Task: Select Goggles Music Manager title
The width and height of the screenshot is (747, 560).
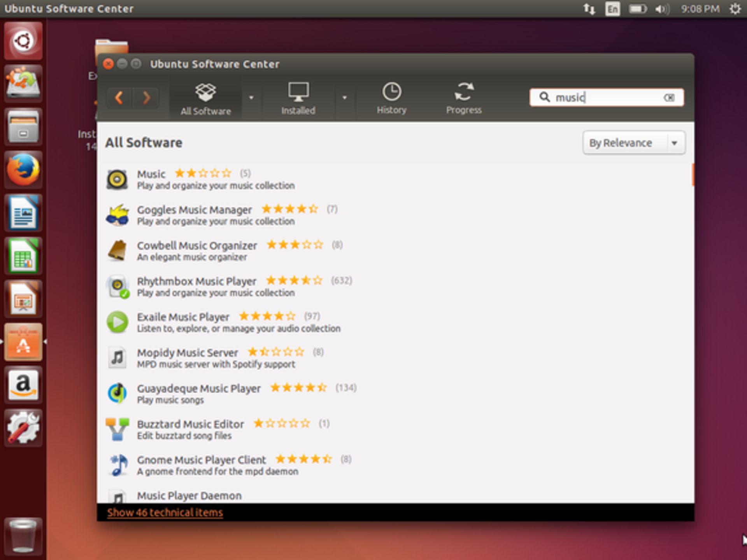Action: pyautogui.click(x=194, y=210)
